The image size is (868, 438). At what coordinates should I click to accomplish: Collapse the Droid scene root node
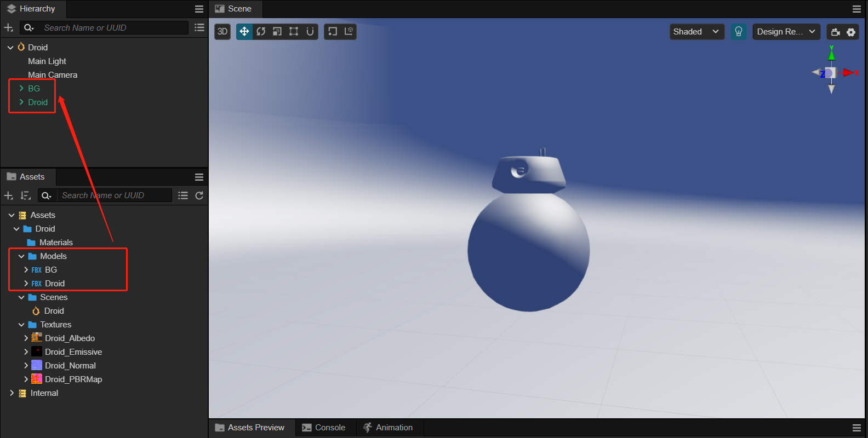click(10, 48)
